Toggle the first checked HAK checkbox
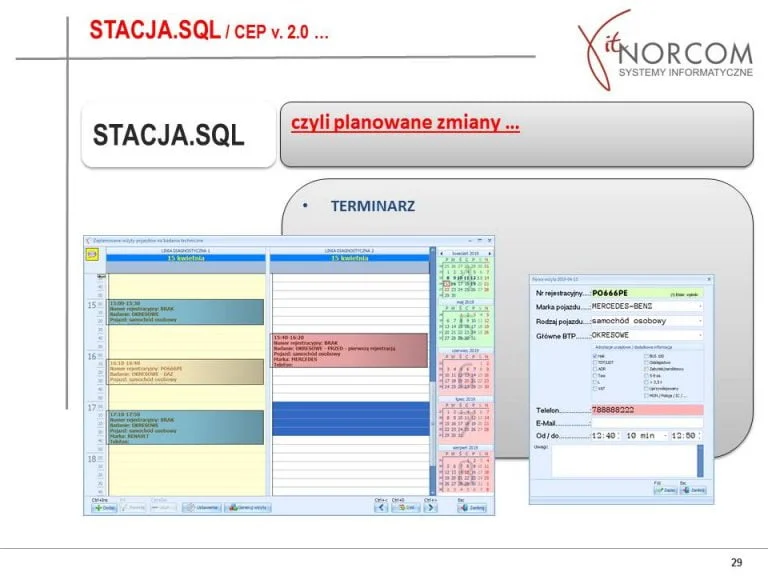Viewport: 768px width, 576px height. pyautogui.click(x=595, y=356)
